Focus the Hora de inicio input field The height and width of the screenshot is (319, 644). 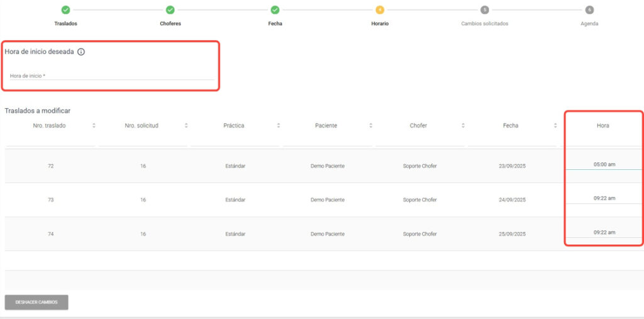[111, 76]
